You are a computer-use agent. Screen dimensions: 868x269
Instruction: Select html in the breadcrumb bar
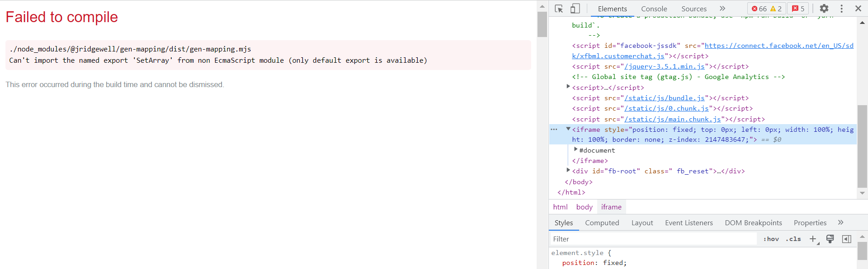tap(560, 207)
